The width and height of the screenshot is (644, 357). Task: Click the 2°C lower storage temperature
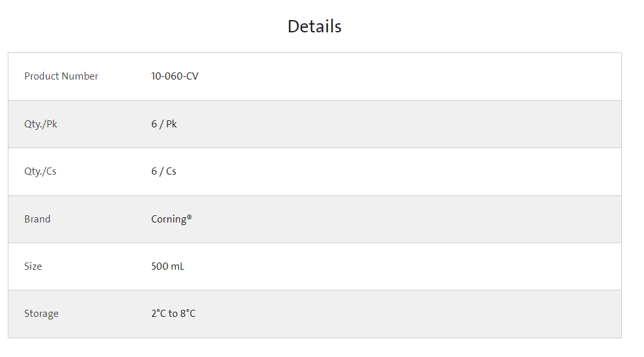[x=159, y=314]
